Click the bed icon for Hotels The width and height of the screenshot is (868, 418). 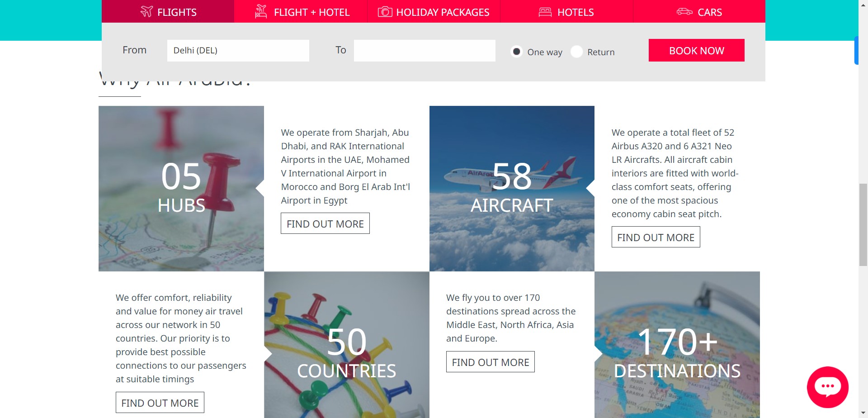545,12
